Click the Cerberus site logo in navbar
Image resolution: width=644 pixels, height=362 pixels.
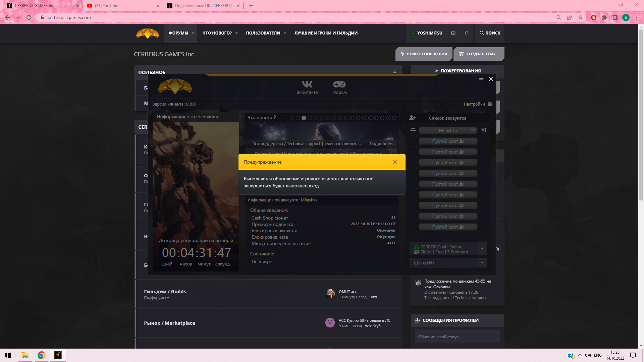coord(148,33)
